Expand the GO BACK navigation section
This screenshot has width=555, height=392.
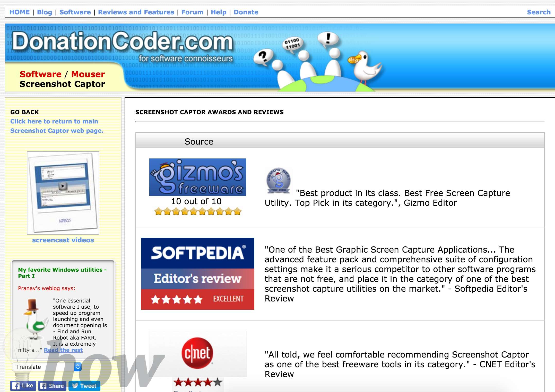pos(24,112)
